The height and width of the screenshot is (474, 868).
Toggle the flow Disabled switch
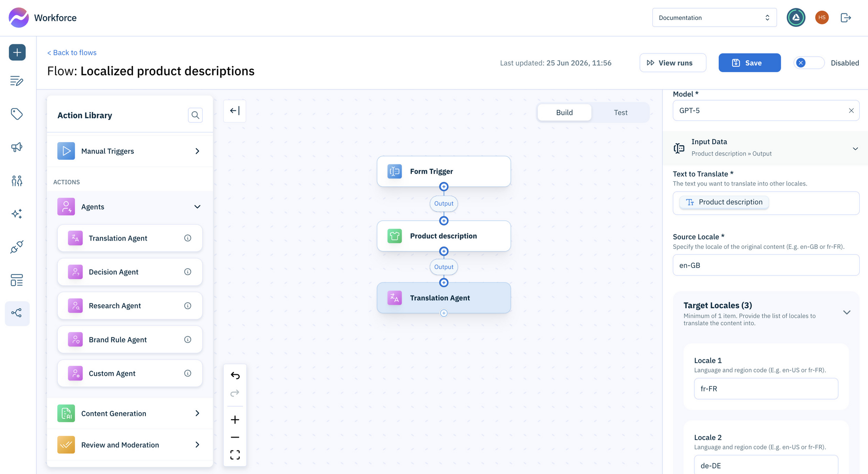tap(809, 63)
